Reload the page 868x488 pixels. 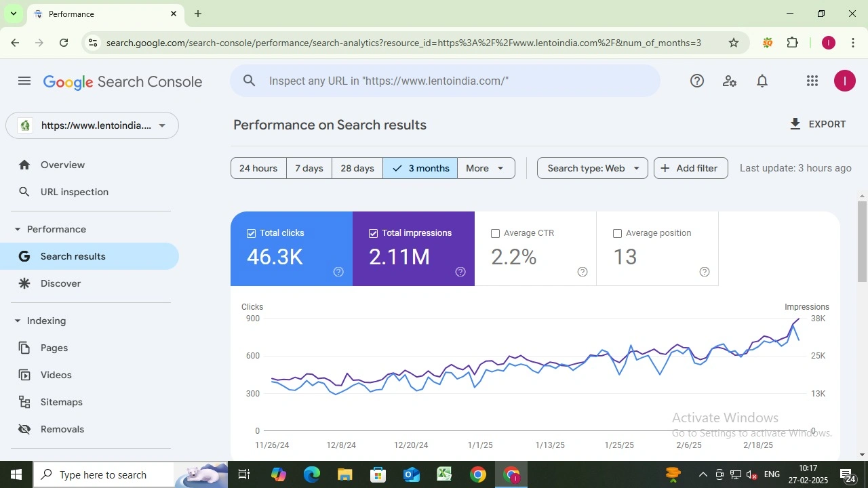point(64,43)
